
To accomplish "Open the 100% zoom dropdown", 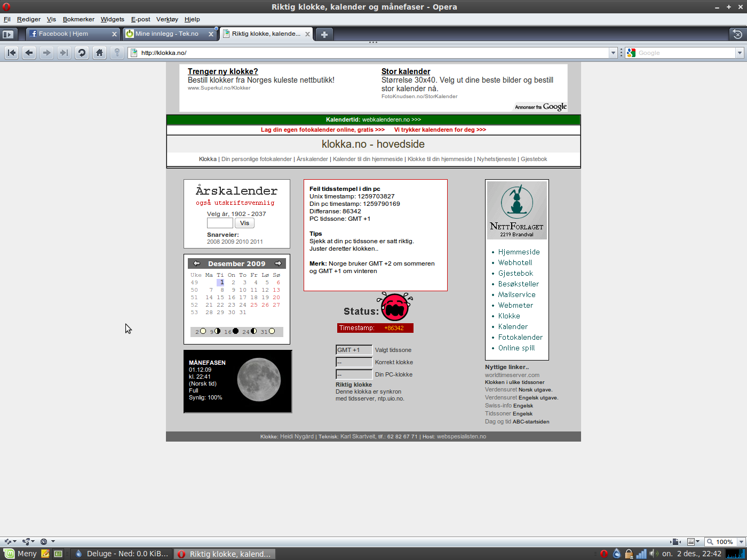I will (x=741, y=542).
